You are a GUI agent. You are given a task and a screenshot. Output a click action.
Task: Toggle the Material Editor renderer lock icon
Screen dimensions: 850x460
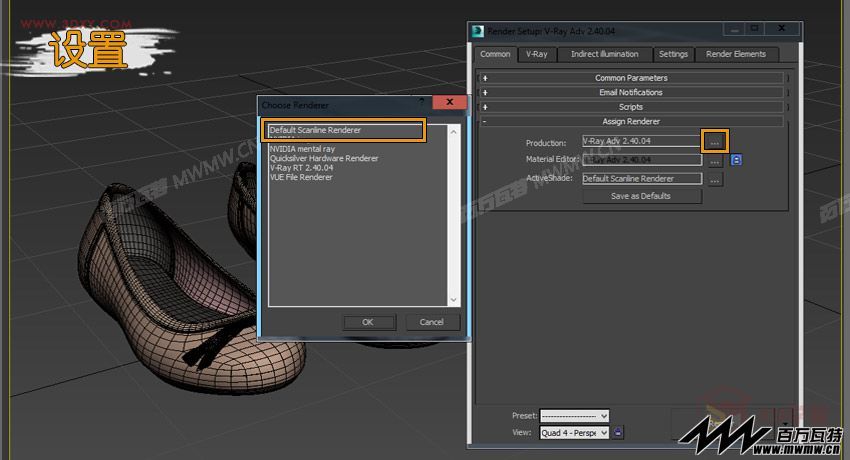(x=736, y=160)
